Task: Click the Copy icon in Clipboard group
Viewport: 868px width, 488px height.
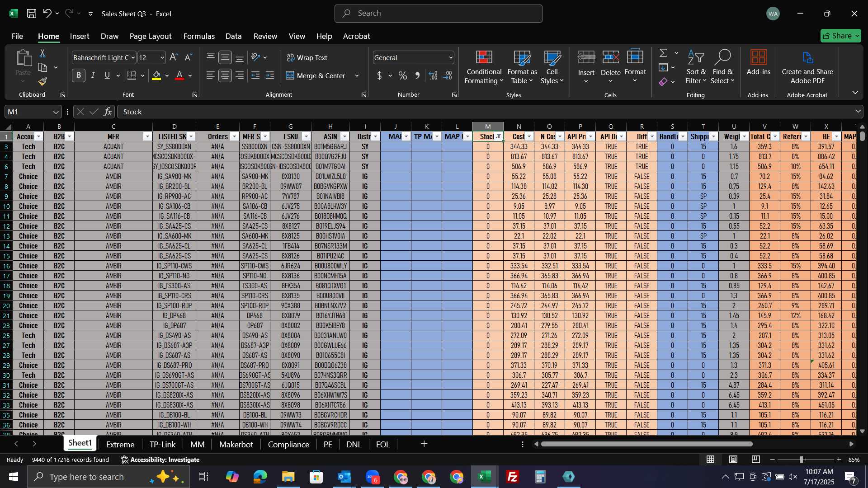Action: [42, 68]
